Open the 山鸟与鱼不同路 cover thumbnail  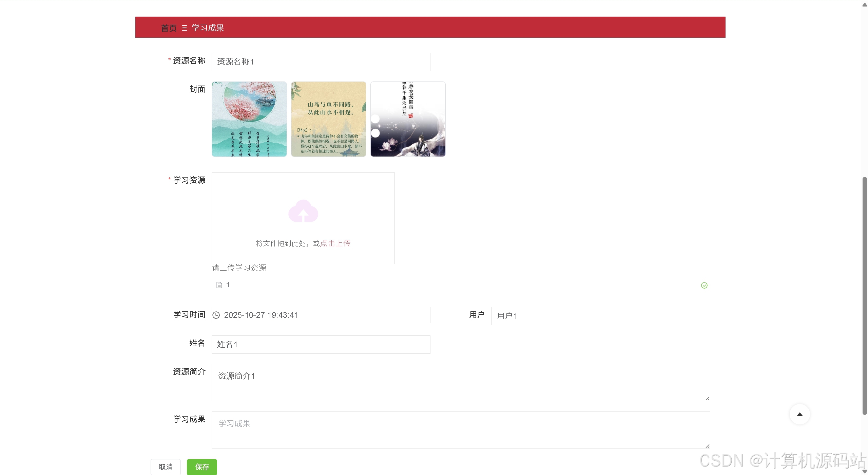328,119
